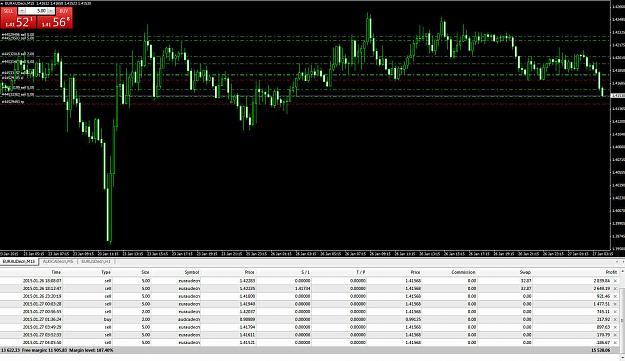This screenshot has height=361, width=625.
Task: Sort trades by the Type column header
Action: coord(106,272)
